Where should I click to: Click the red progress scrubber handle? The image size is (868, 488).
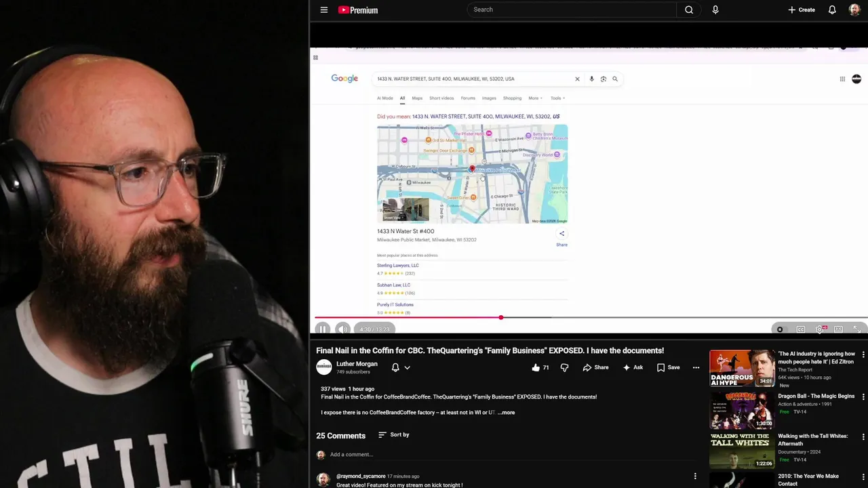pyautogui.click(x=500, y=317)
